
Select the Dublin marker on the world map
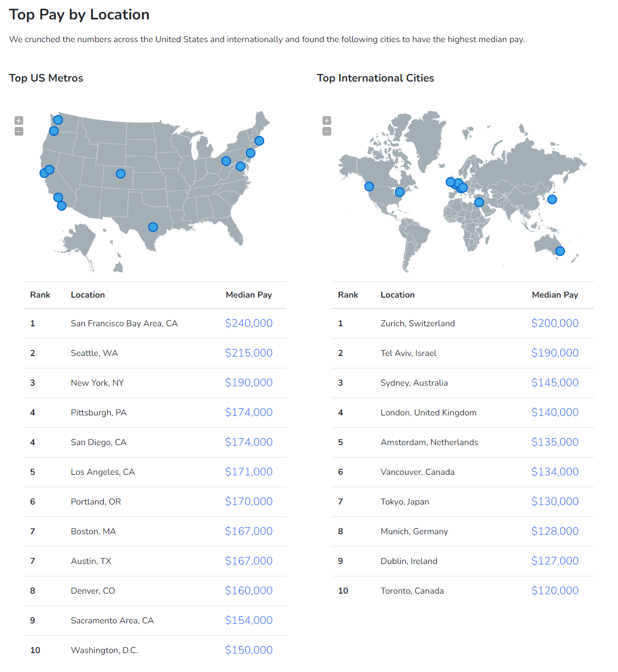click(x=450, y=182)
